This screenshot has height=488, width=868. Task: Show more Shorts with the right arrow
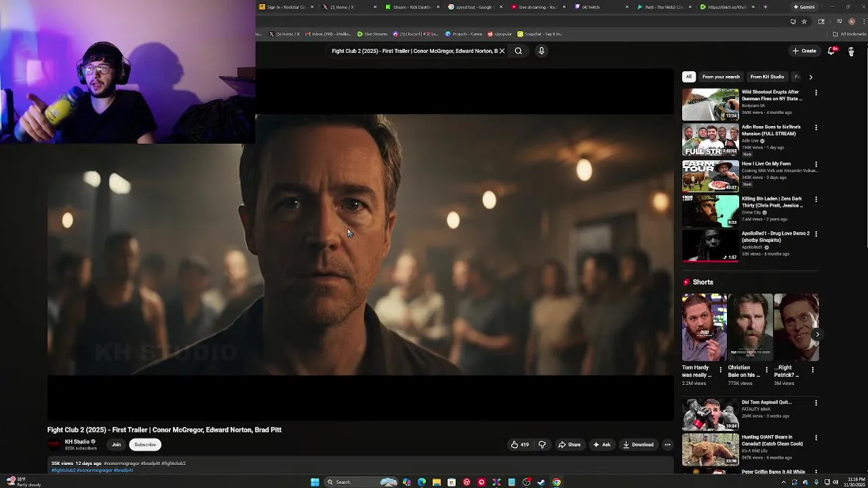pos(817,334)
